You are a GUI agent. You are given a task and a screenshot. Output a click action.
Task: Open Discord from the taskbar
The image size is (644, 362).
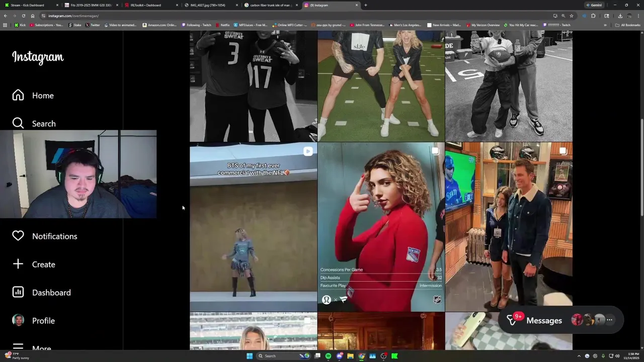pyautogui.click(x=339, y=356)
